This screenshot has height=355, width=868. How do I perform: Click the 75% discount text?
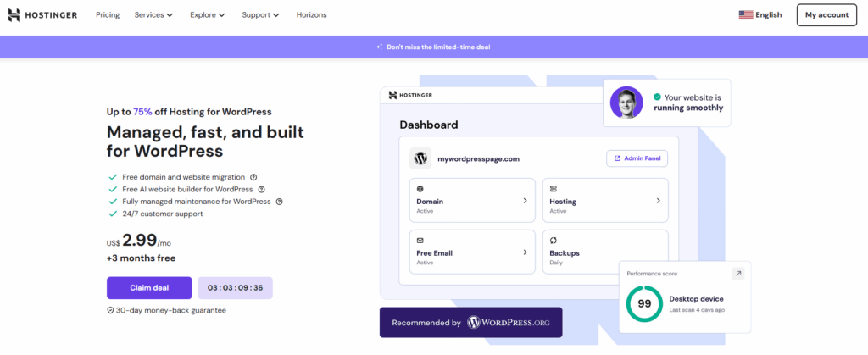142,112
